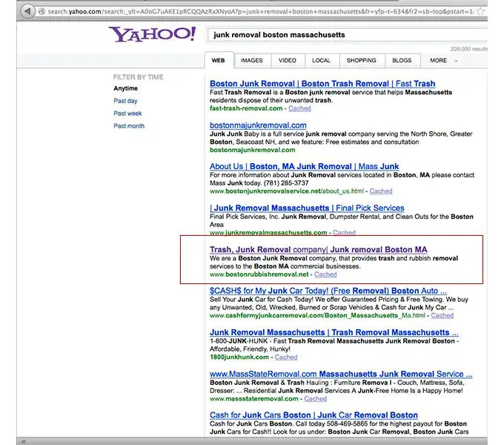Open www.MassStateRemoval.com result title
This screenshot has height=445, width=504.
click(x=341, y=374)
